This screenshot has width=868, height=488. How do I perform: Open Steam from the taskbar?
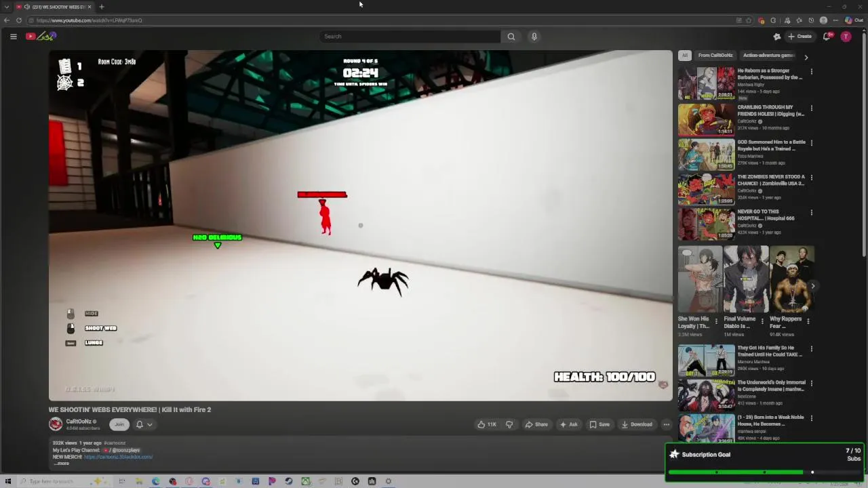point(289,481)
